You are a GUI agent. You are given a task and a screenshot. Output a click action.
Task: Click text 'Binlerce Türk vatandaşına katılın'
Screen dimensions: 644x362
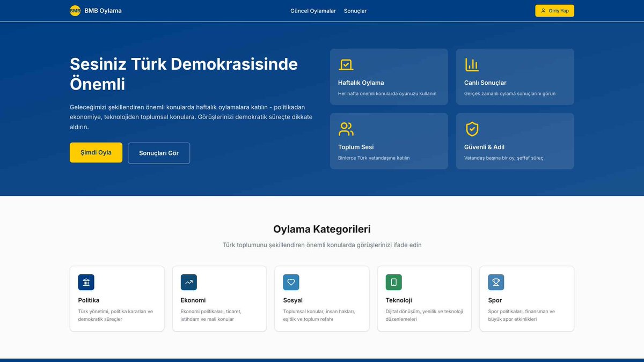click(374, 158)
